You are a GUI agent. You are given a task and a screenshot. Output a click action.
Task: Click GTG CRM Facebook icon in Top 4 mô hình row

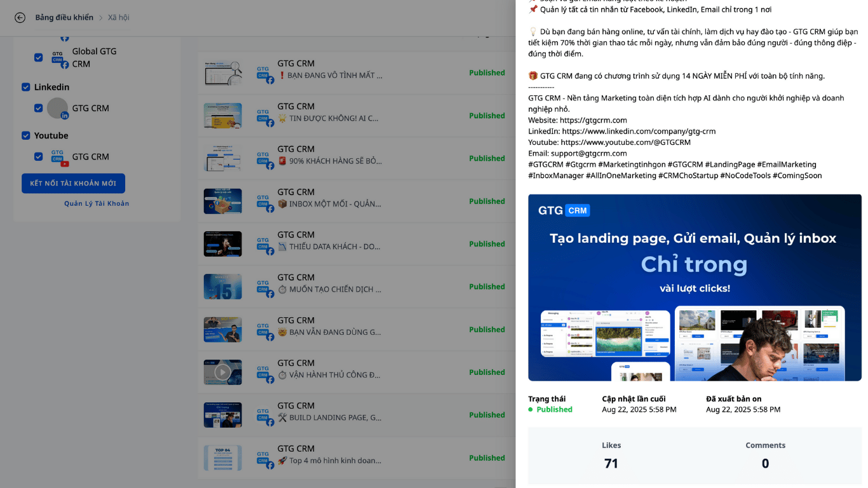(265, 459)
